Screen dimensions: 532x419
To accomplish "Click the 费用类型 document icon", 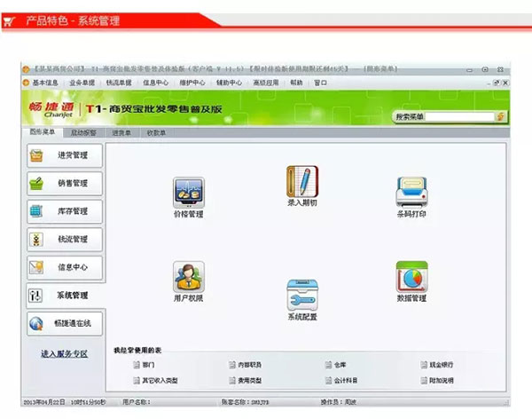I will coord(232,380).
